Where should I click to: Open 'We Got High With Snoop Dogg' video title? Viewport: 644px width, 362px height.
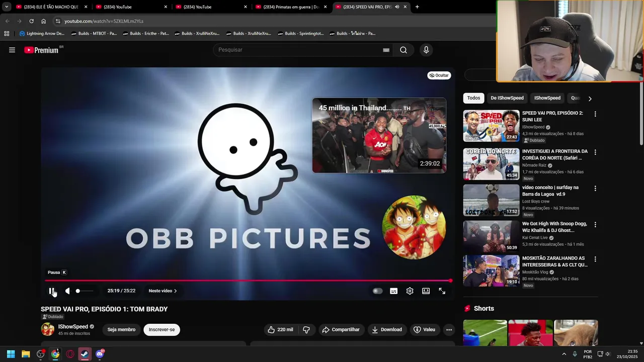coord(554,227)
